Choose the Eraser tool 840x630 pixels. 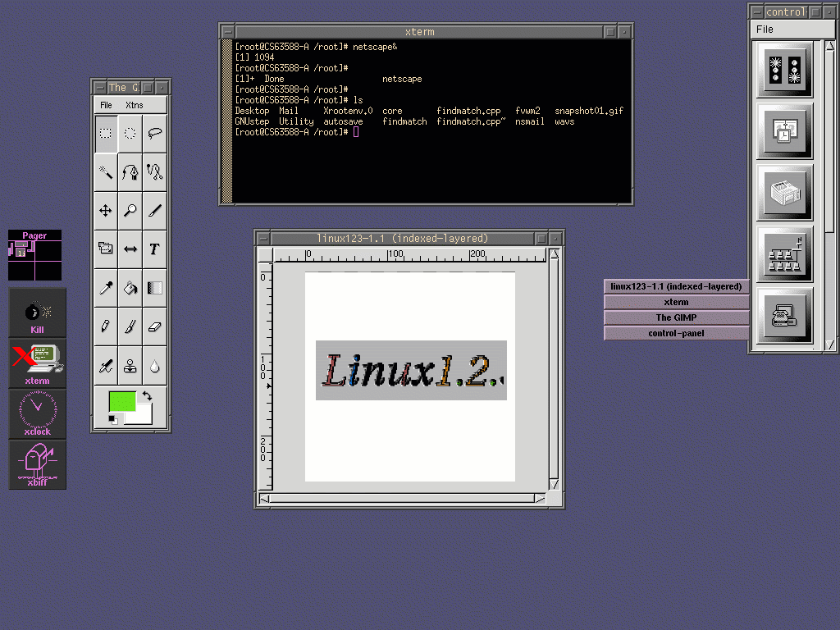[154, 326]
